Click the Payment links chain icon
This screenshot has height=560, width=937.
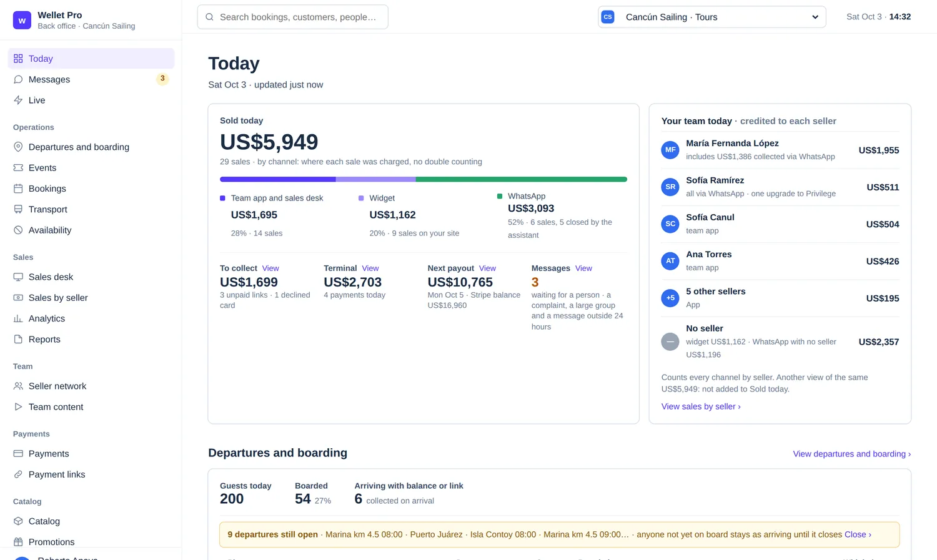pos(18,474)
